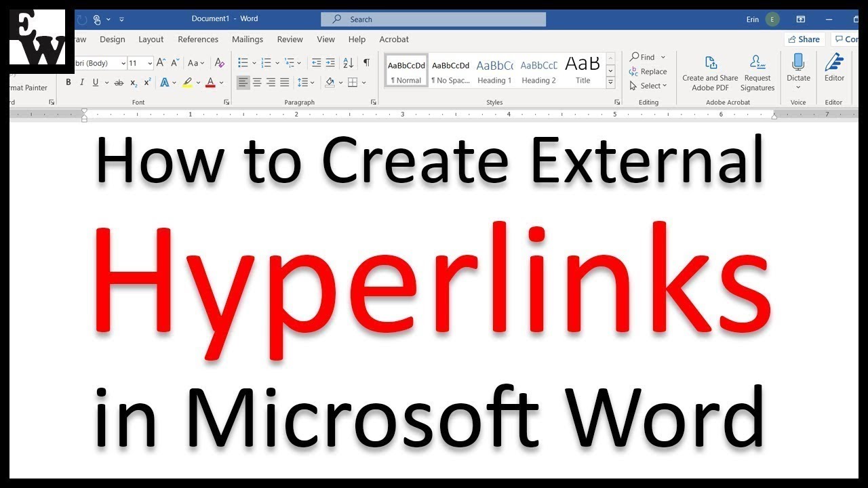Image resolution: width=868 pixels, height=488 pixels.
Task: Open the Design tab
Action: [113, 39]
